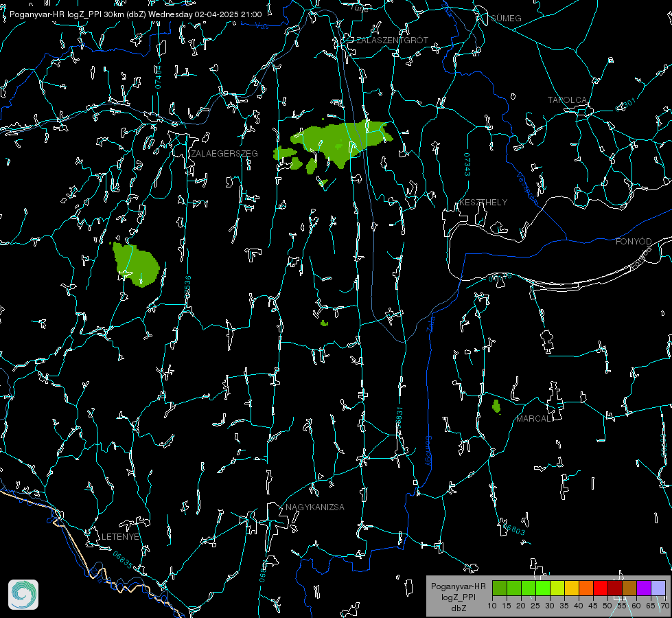Select the bright red 45 dBZ legend swatch
This screenshot has height=618, width=672.
click(x=601, y=588)
